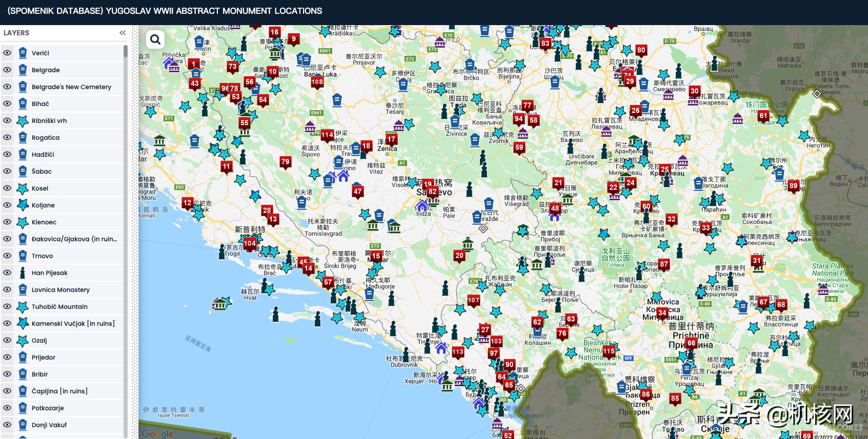Open map marker number 47

pyautogui.click(x=357, y=192)
